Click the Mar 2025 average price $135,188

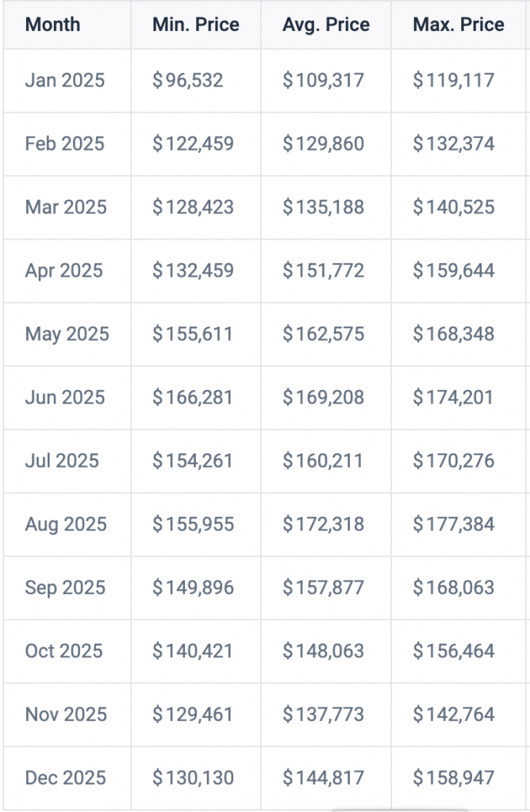tap(323, 207)
